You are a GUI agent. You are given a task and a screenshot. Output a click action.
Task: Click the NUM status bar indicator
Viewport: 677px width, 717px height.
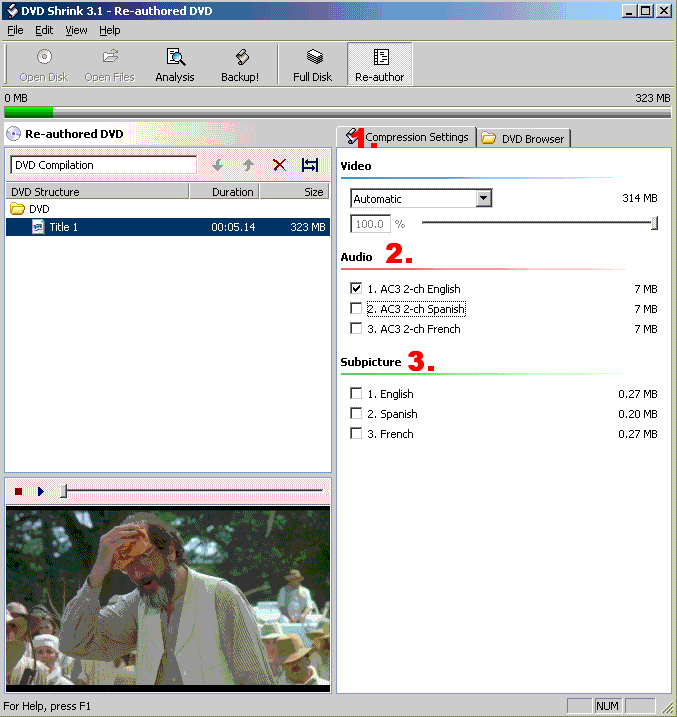point(607,706)
